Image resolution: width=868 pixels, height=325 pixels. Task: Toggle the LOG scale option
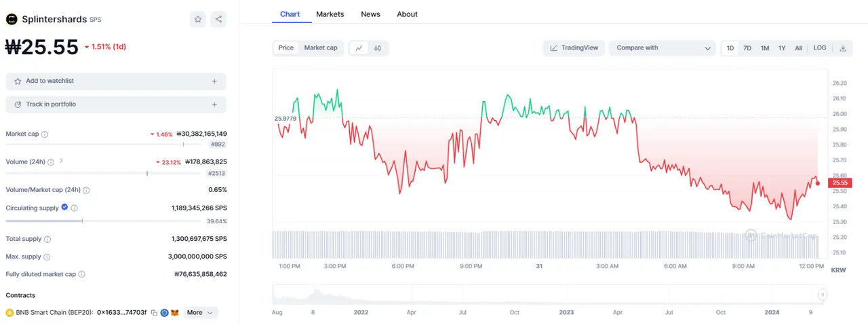coord(820,48)
